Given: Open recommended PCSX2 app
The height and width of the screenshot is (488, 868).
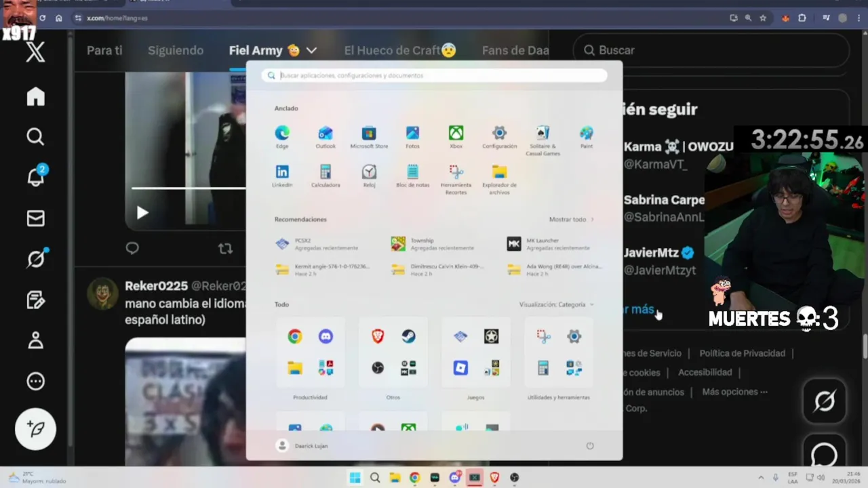Looking at the screenshot, I should (x=317, y=244).
